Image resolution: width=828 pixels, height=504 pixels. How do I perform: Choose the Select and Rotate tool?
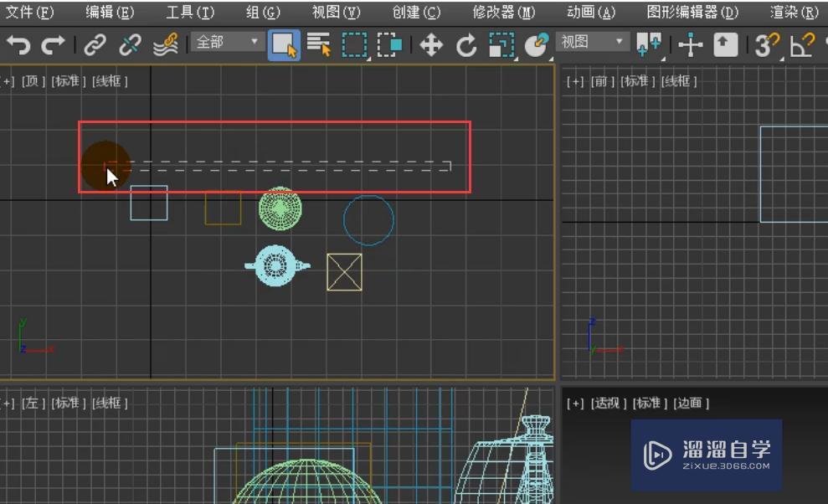[x=465, y=45]
